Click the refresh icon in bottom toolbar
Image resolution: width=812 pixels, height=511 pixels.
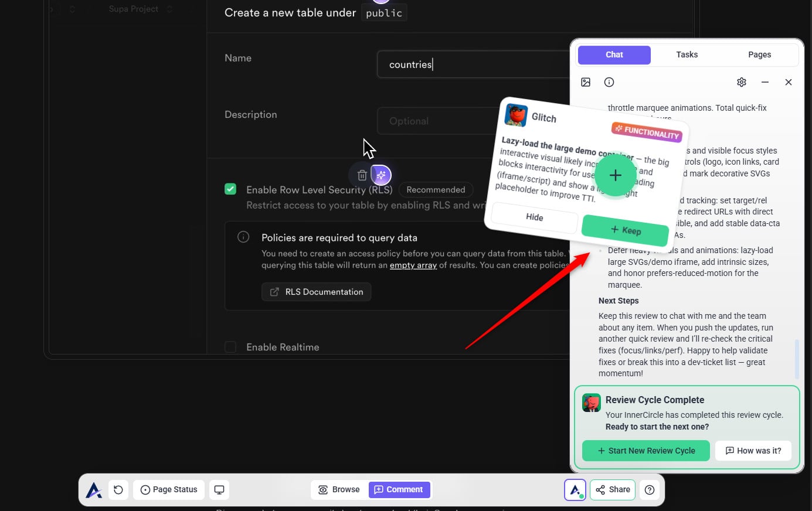[x=118, y=490]
